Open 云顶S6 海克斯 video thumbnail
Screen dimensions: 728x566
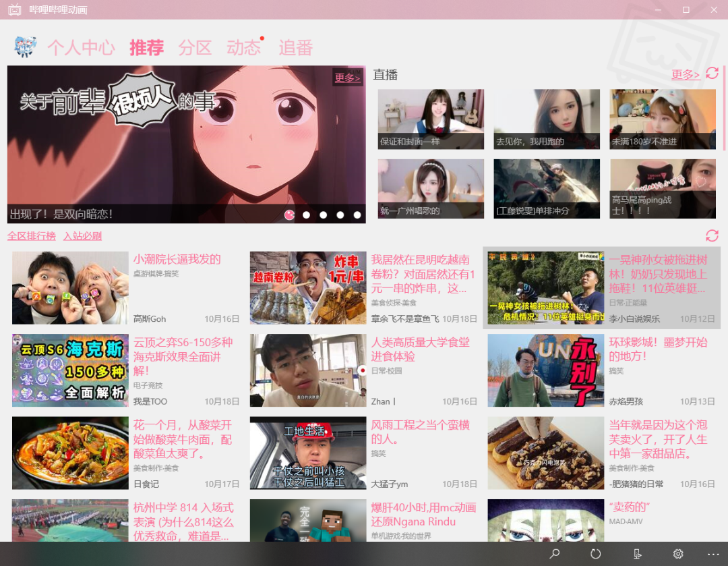70,370
